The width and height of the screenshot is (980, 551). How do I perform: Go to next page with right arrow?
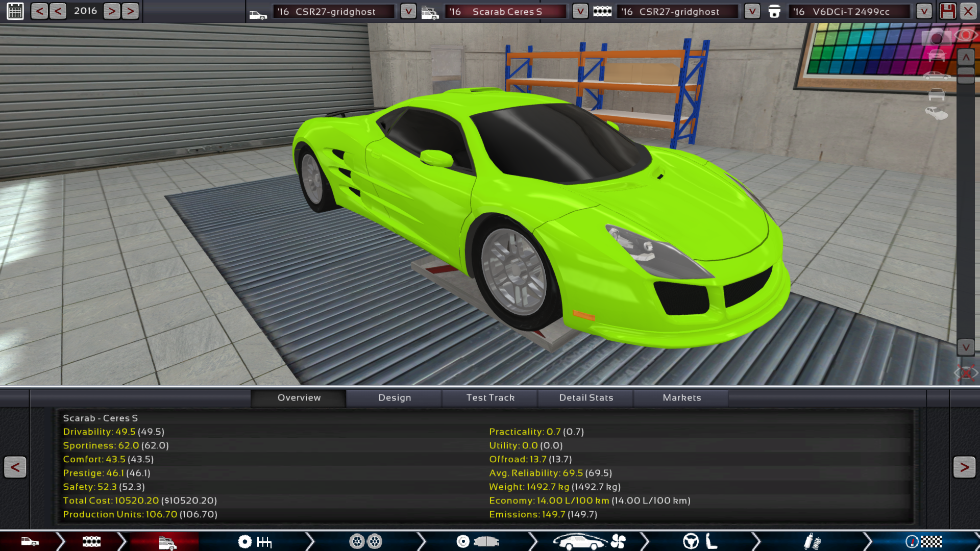(x=964, y=467)
